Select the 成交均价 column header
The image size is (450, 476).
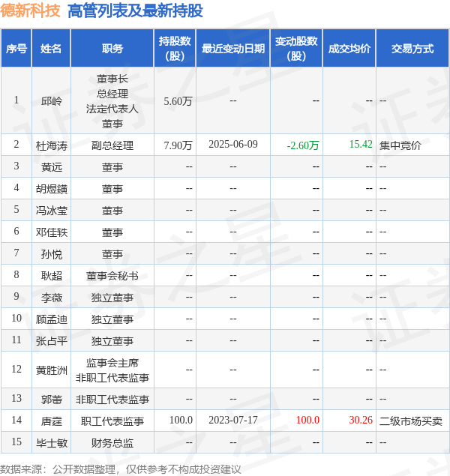coord(349,49)
